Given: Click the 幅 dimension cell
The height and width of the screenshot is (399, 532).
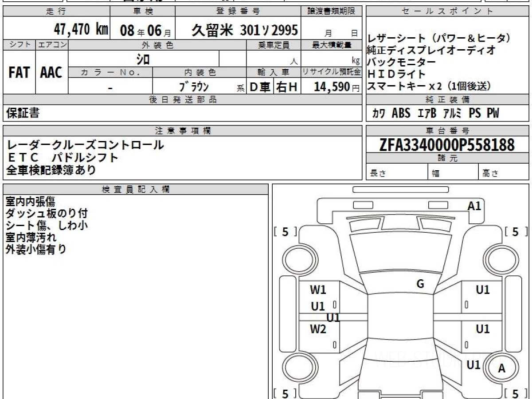Looking at the screenshot, I should [x=453, y=172].
